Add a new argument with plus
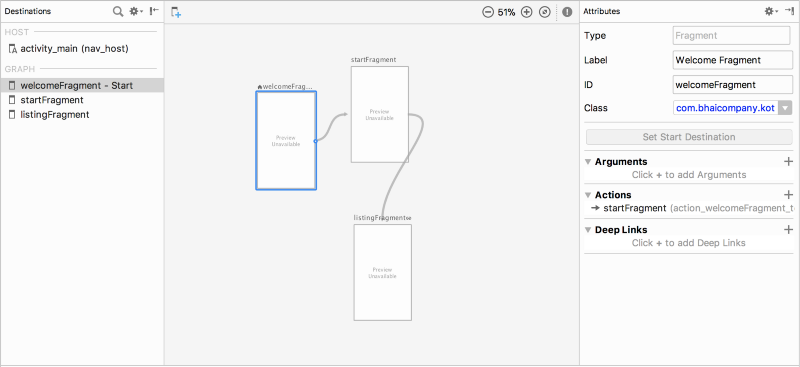Image resolution: width=800 pixels, height=367 pixels. click(788, 162)
